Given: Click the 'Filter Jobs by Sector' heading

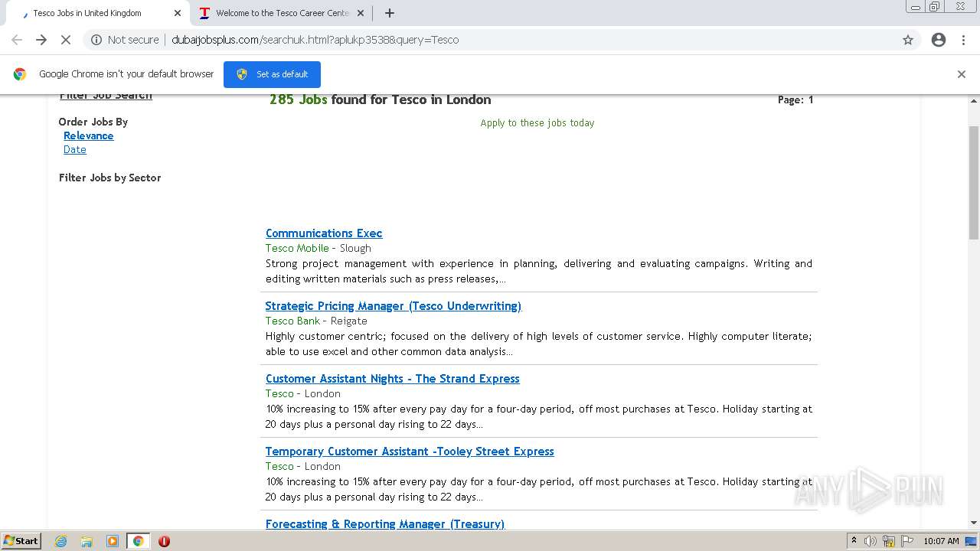Looking at the screenshot, I should click(x=110, y=178).
